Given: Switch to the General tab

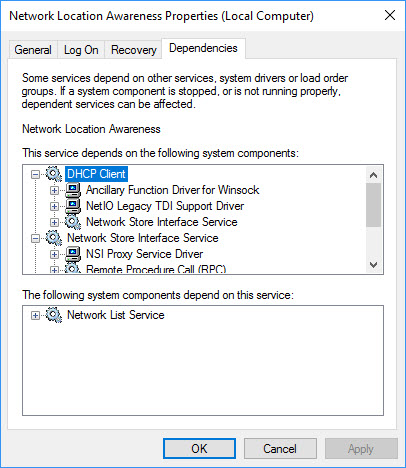Looking at the screenshot, I should tap(33, 50).
